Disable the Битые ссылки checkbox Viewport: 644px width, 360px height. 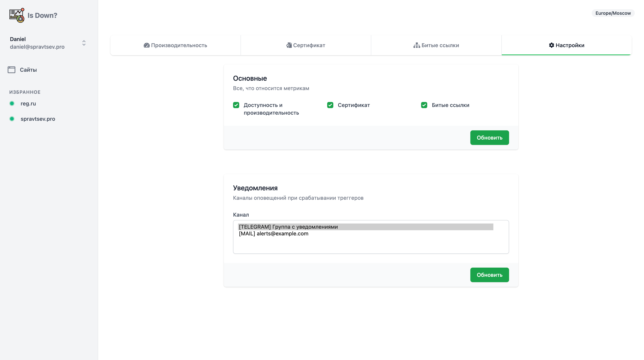click(424, 105)
